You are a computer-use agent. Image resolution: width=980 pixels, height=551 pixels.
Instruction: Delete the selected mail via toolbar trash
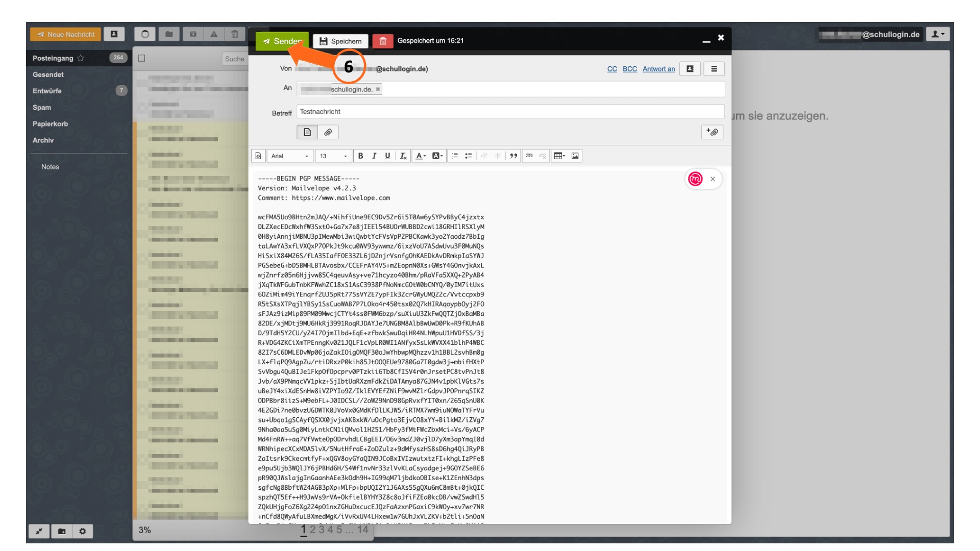pos(235,34)
